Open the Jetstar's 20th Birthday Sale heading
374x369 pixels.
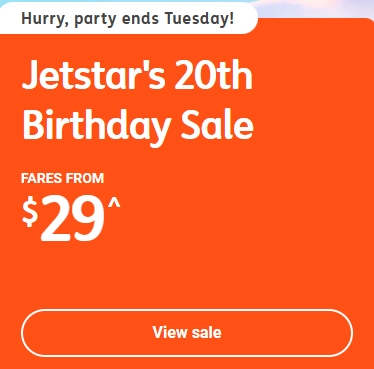click(138, 101)
